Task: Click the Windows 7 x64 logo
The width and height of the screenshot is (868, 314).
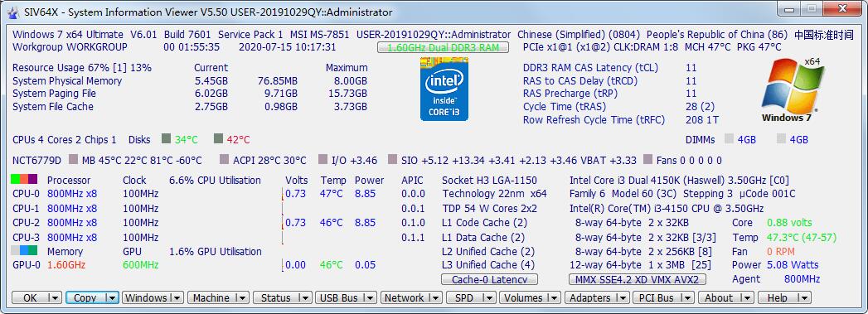Action: 786,89
